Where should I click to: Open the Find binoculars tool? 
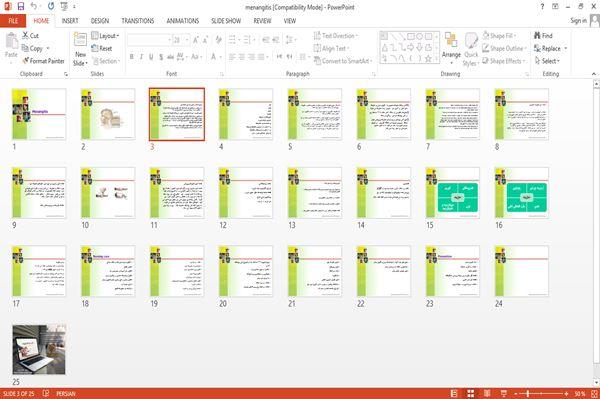[537, 36]
